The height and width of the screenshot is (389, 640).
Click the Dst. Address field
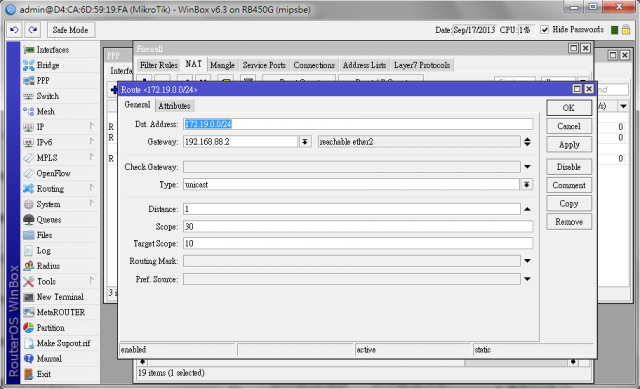[x=358, y=124]
